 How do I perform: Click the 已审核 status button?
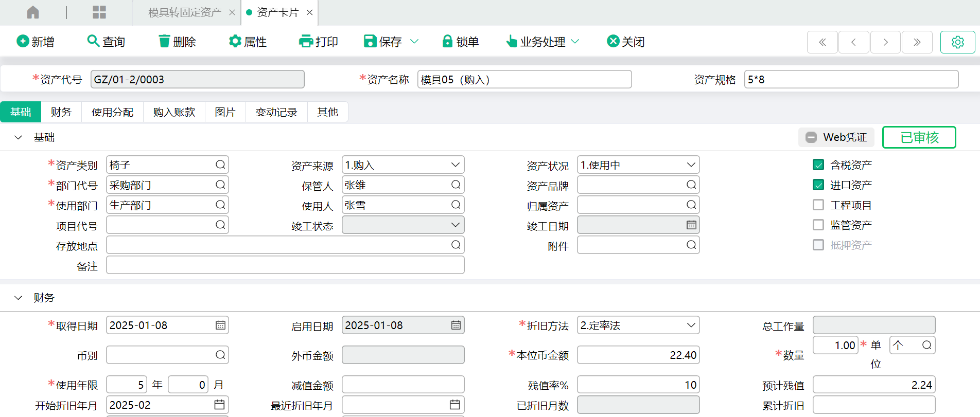click(x=919, y=137)
